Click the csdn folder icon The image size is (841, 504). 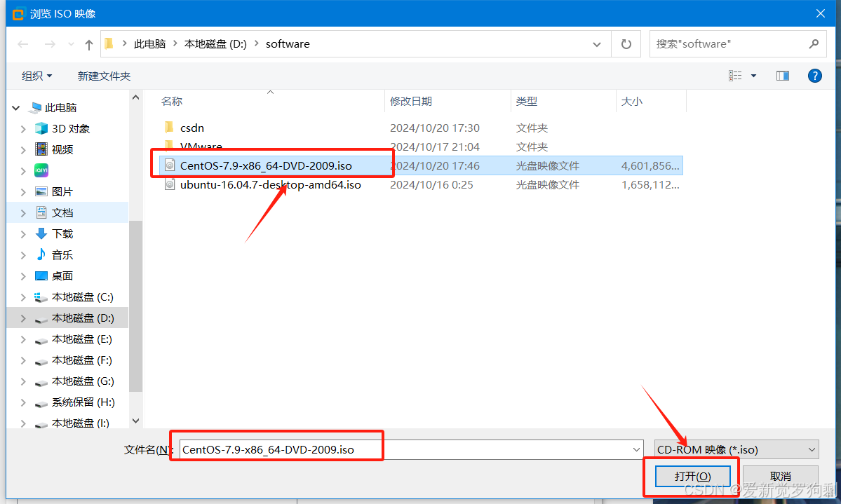click(170, 128)
